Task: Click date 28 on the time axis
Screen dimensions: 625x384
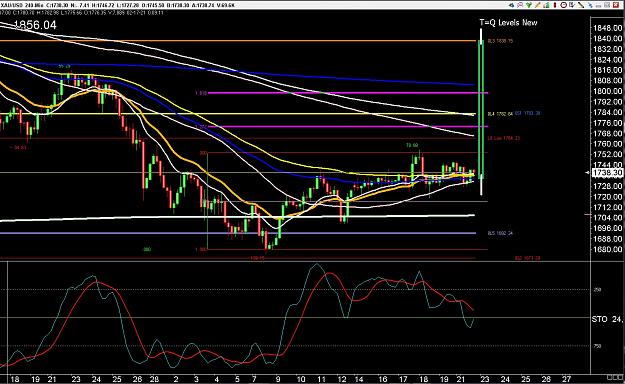Action: pos(154,379)
